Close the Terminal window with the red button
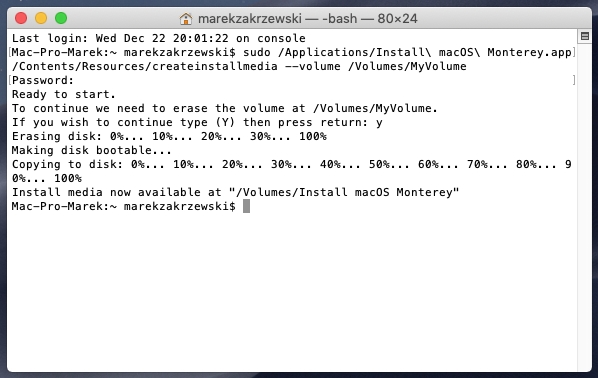 tap(21, 18)
